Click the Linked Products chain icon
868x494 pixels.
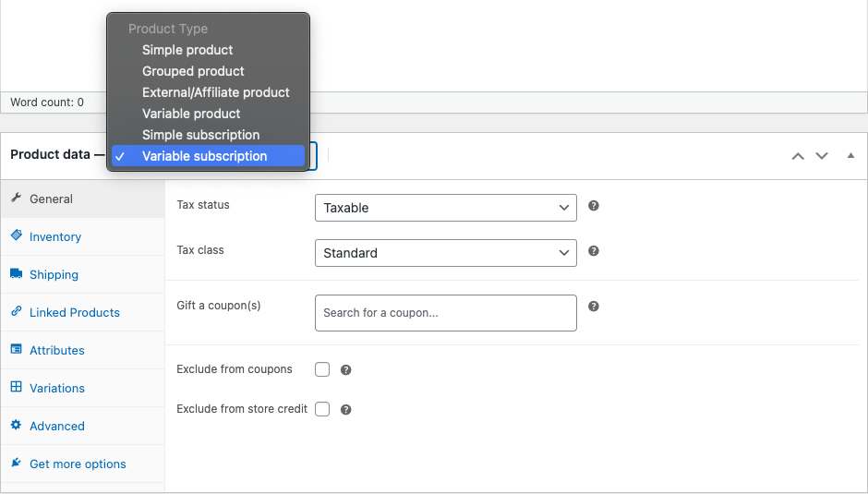point(16,312)
